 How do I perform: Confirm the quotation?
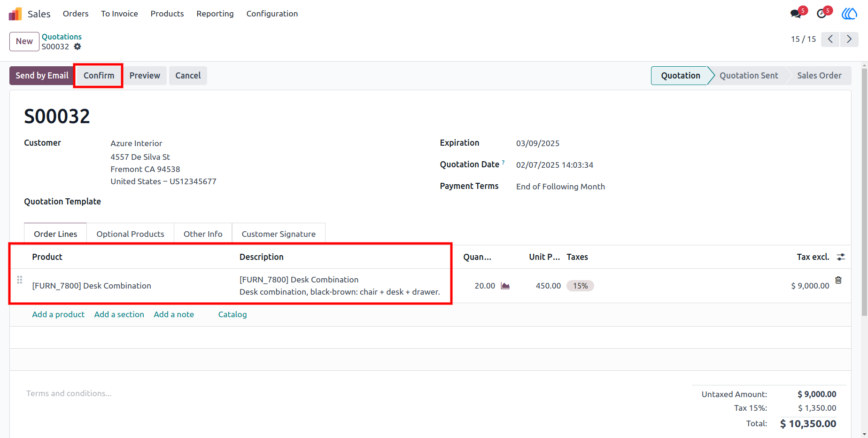(99, 76)
